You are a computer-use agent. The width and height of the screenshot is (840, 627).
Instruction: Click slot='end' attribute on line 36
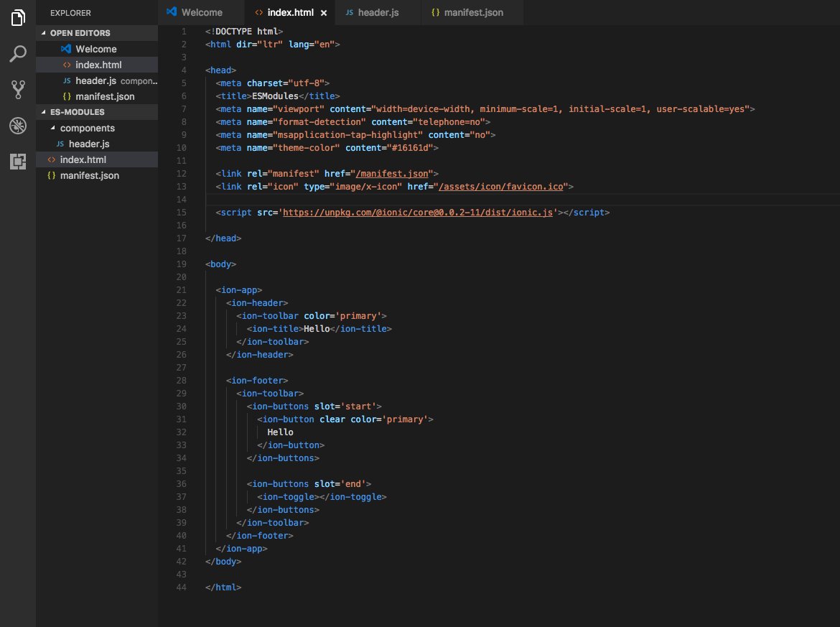(340, 484)
